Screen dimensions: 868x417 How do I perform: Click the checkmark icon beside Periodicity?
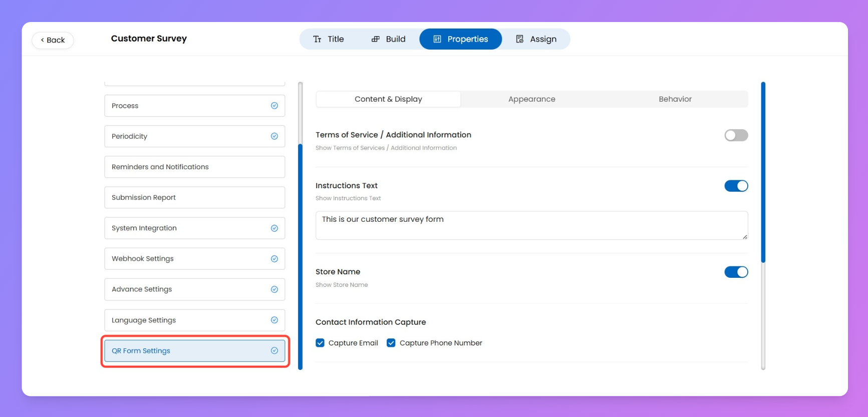click(274, 136)
